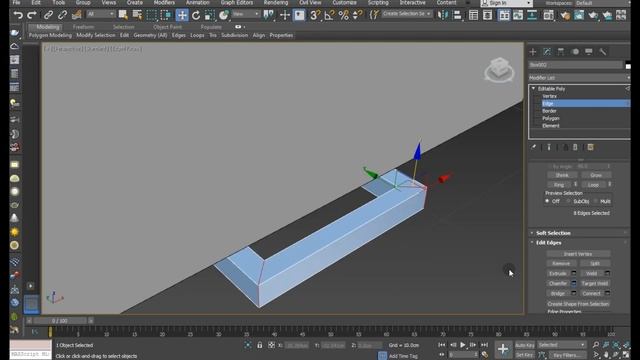Choose the Rectangular Selection Region tool
The width and height of the screenshot is (640, 360).
(151, 15)
